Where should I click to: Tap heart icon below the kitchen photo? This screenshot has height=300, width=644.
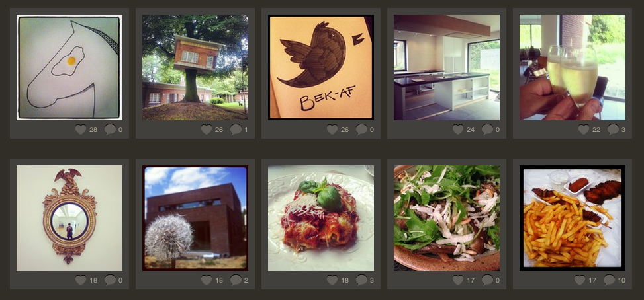[457, 130]
